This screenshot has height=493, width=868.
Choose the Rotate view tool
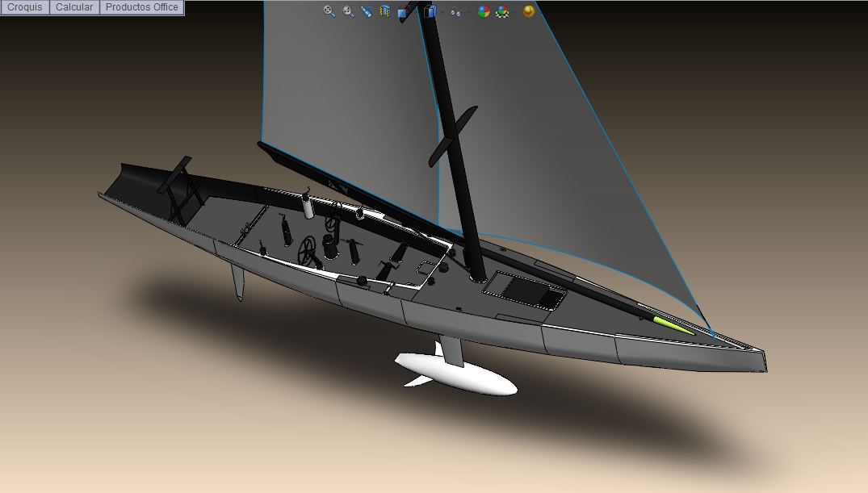coord(367,10)
